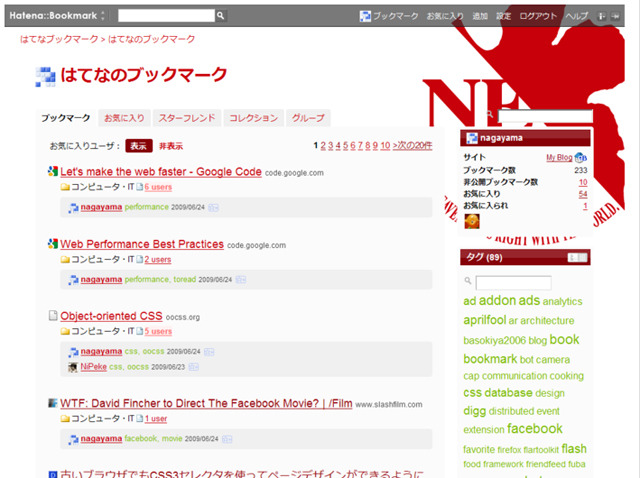
Task: Open the 1 user bookmark count
Action: [156, 419]
